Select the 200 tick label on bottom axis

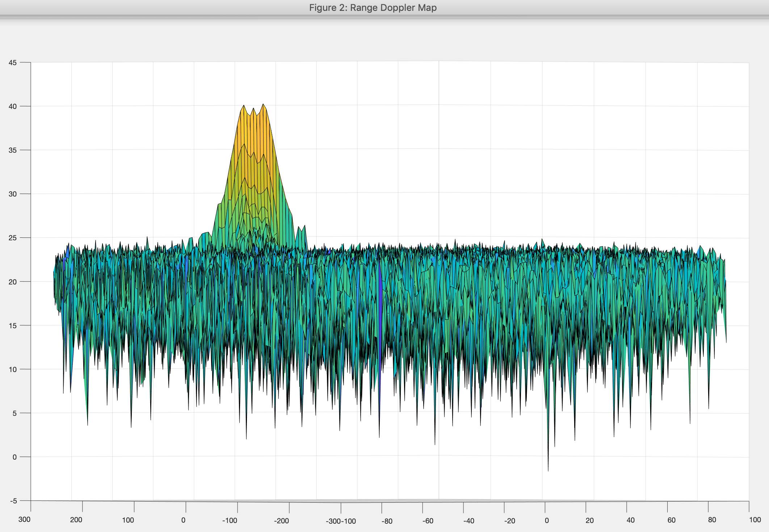(76, 520)
